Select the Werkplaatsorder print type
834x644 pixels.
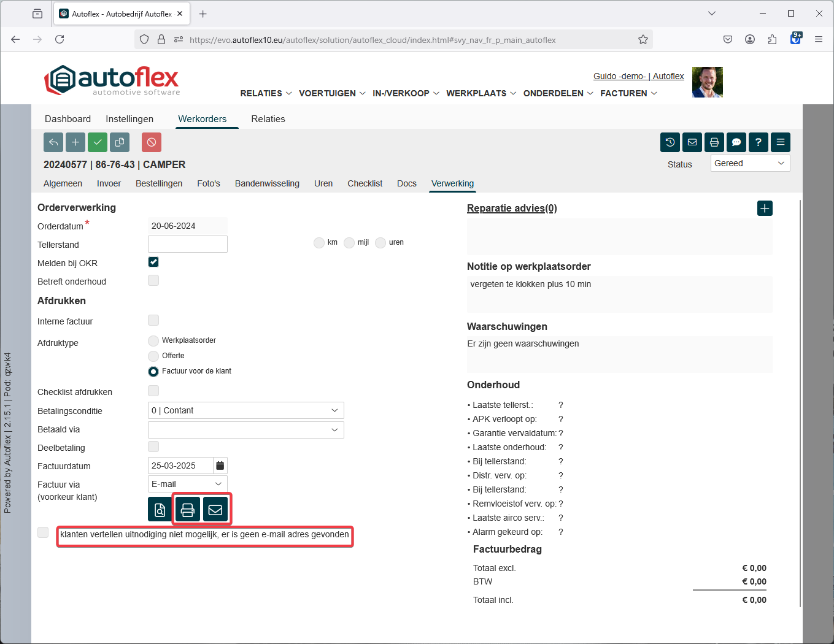click(153, 340)
